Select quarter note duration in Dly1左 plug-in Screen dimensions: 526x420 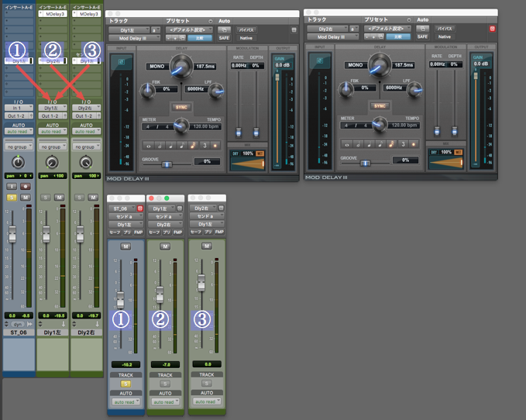point(170,146)
